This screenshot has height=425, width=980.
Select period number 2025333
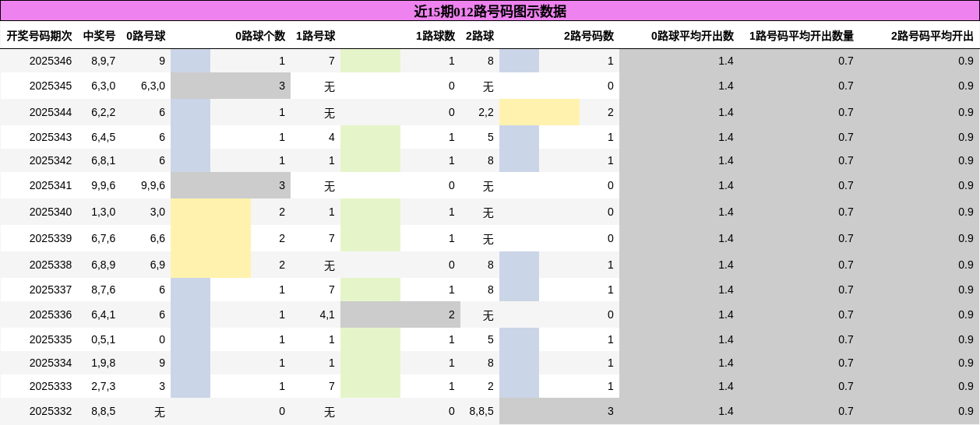(51, 386)
